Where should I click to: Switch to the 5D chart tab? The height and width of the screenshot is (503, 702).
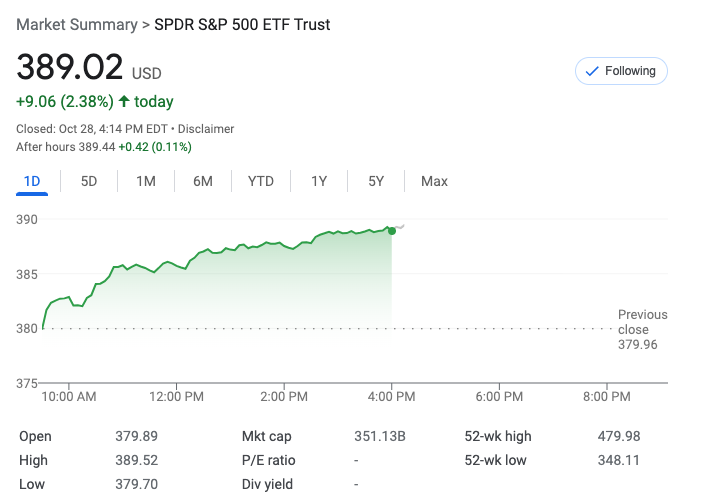click(89, 181)
